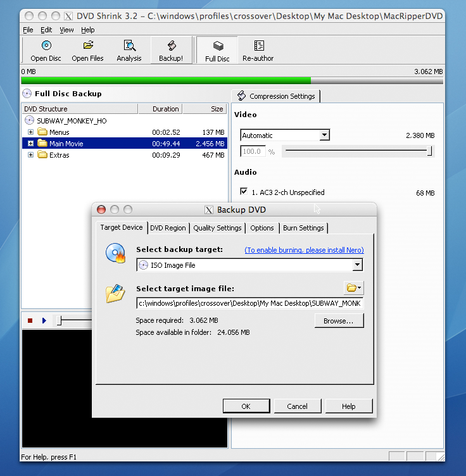Click the Open Disc toolbar icon

coord(46,46)
